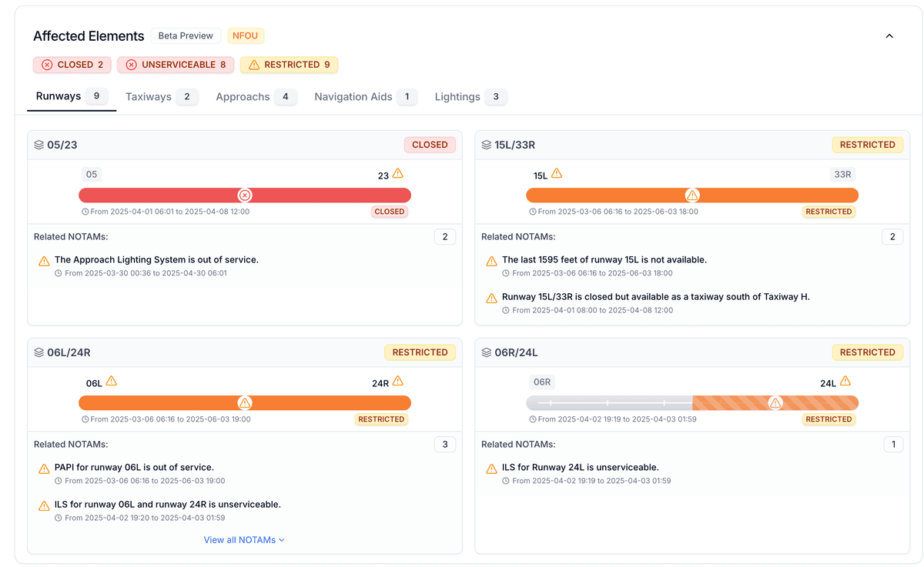The image size is (924, 567).
Task: Click the grey 06R portion of the runway bar
Action: pos(609,403)
